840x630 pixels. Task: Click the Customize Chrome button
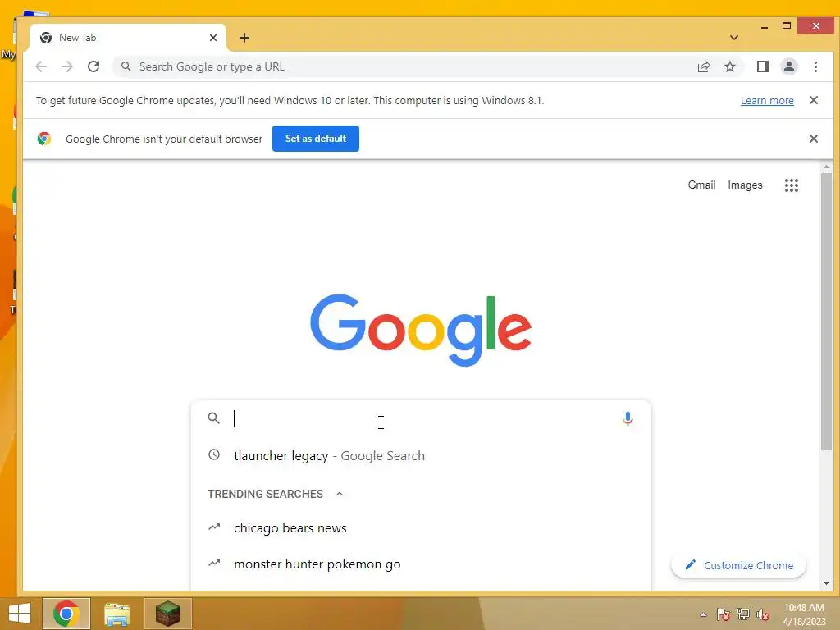tap(738, 565)
